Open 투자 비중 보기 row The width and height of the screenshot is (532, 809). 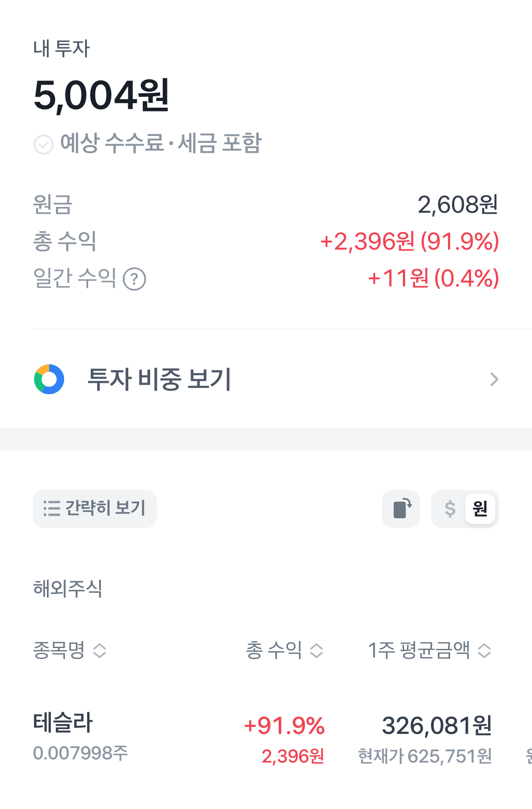tap(266, 379)
